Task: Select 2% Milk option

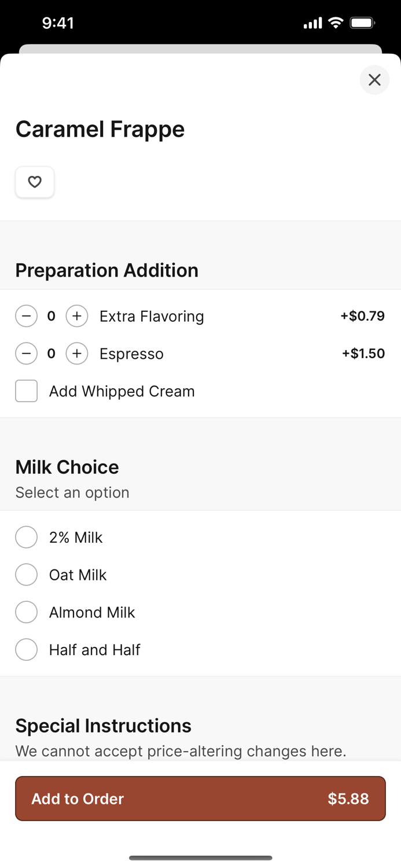Action: click(27, 537)
